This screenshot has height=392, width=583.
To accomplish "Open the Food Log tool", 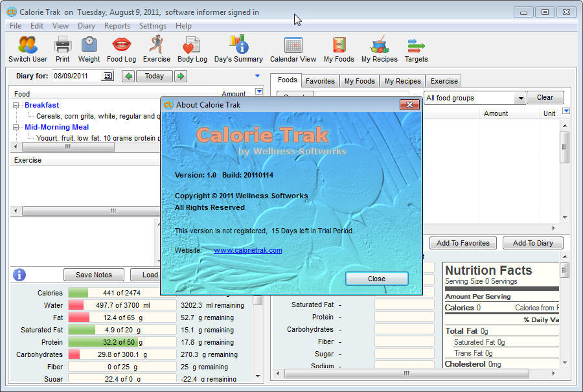I will click(120, 49).
